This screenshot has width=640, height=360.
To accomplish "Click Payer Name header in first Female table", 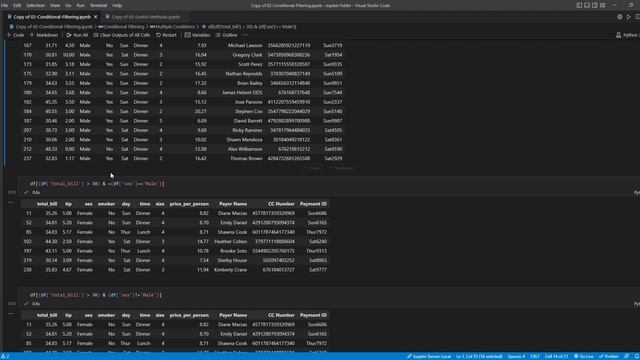I will [233, 204].
